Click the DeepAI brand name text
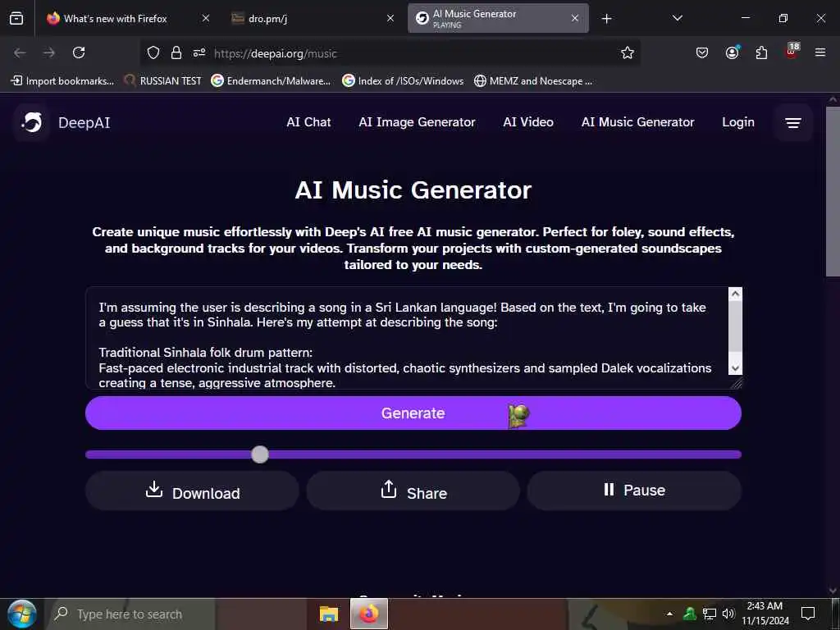This screenshot has width=840, height=630. [84, 123]
